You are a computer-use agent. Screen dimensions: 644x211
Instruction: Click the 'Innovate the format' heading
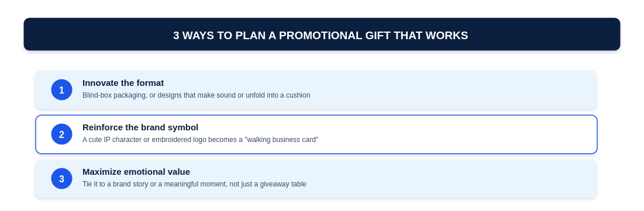pos(123,83)
